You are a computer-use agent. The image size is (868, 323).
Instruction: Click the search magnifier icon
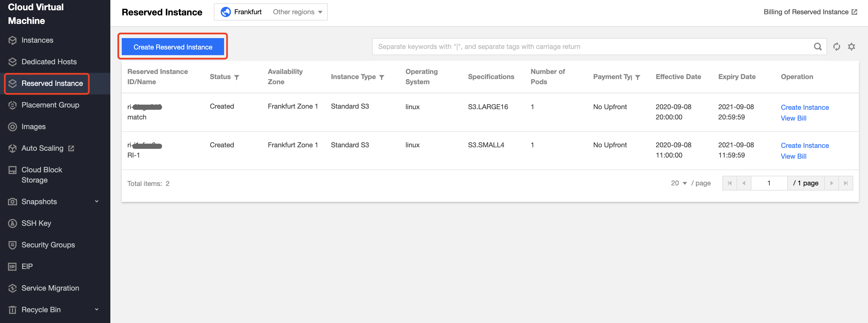pyautogui.click(x=817, y=47)
